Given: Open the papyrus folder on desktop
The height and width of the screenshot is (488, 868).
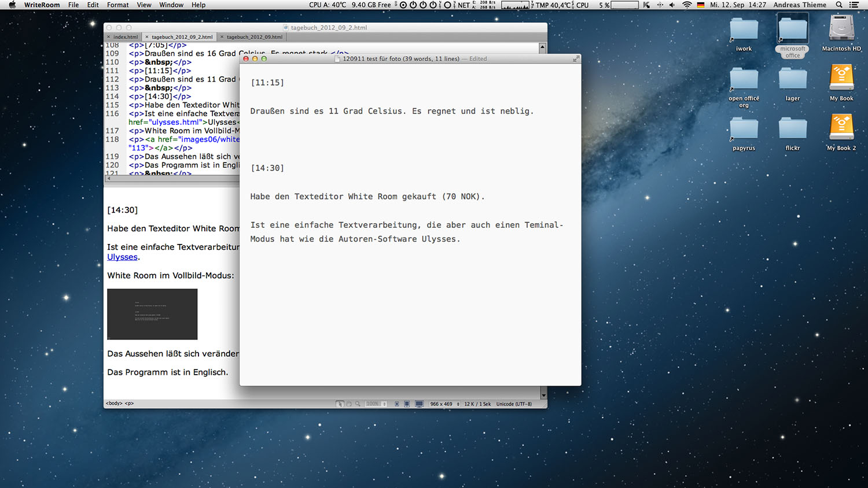Looking at the screenshot, I should [x=744, y=134].
